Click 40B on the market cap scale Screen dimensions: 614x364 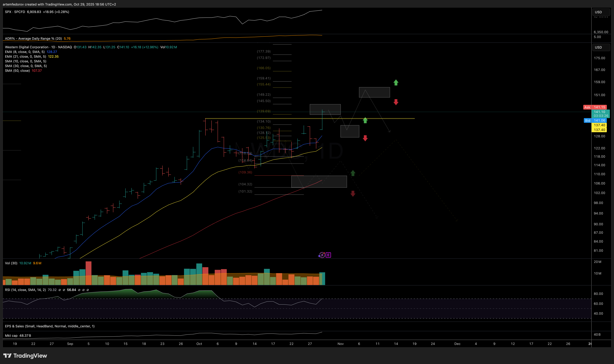tap(597, 335)
